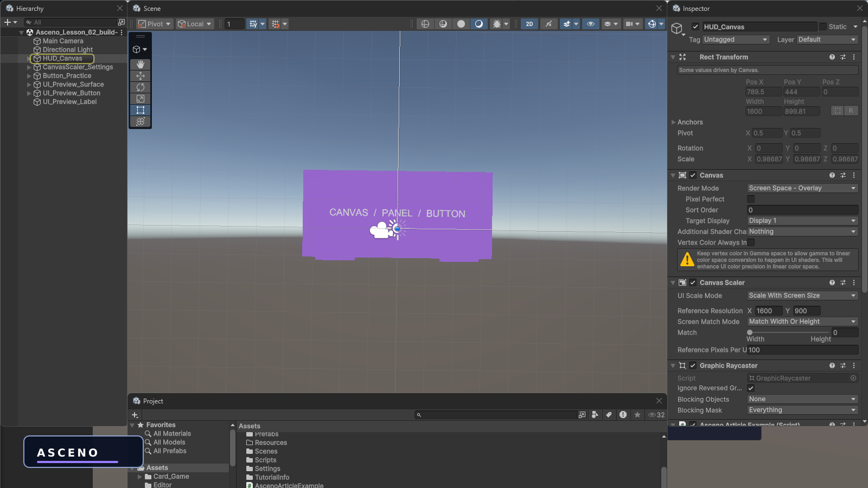Open the Layer dropdown showing Default
The height and width of the screenshot is (488, 868).
827,40
